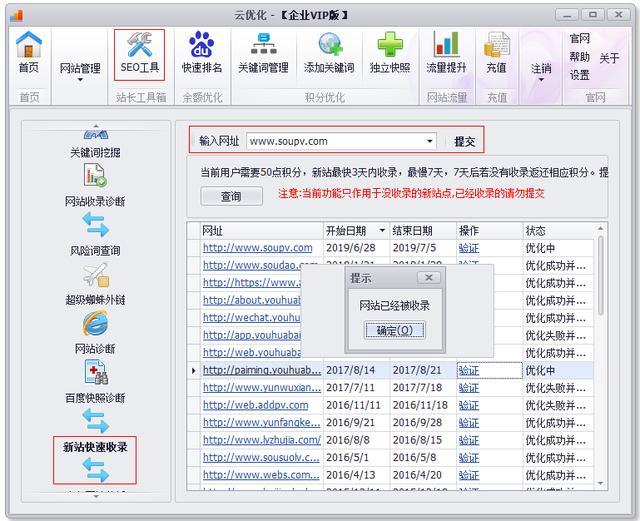Minimize the 云优化 window
640x521 pixels.
point(567,15)
